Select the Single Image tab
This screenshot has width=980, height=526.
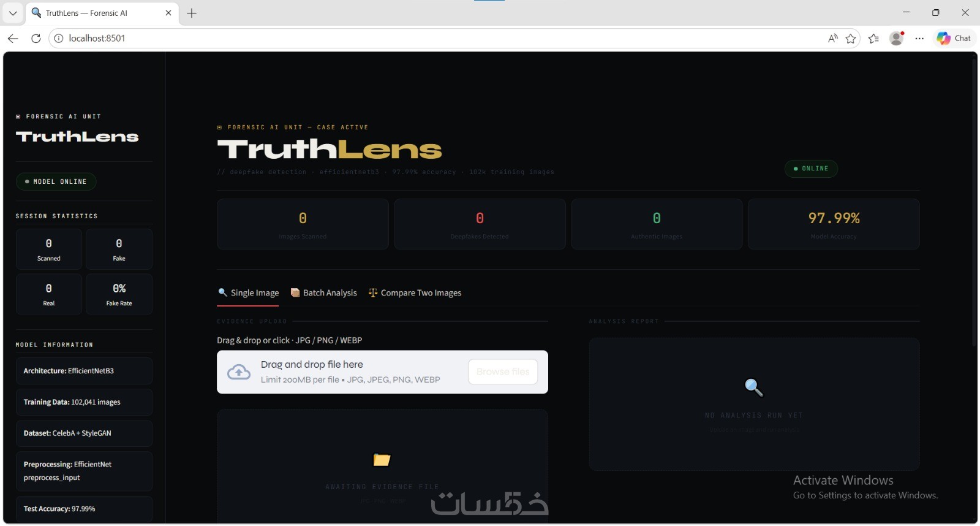[249, 293]
